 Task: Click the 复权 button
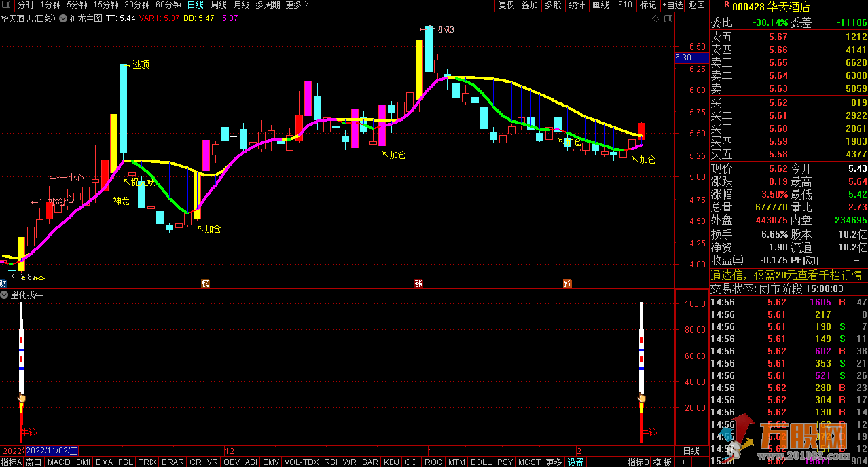[x=506, y=5]
